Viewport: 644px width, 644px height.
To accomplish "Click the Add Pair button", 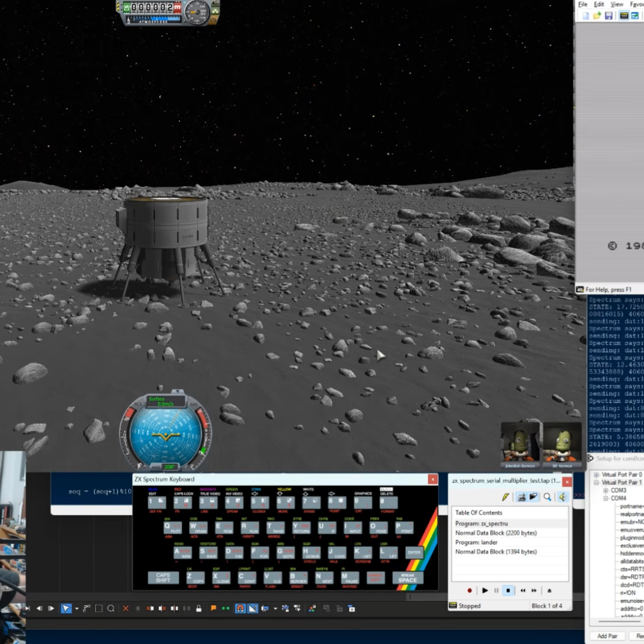I will tap(607, 636).
